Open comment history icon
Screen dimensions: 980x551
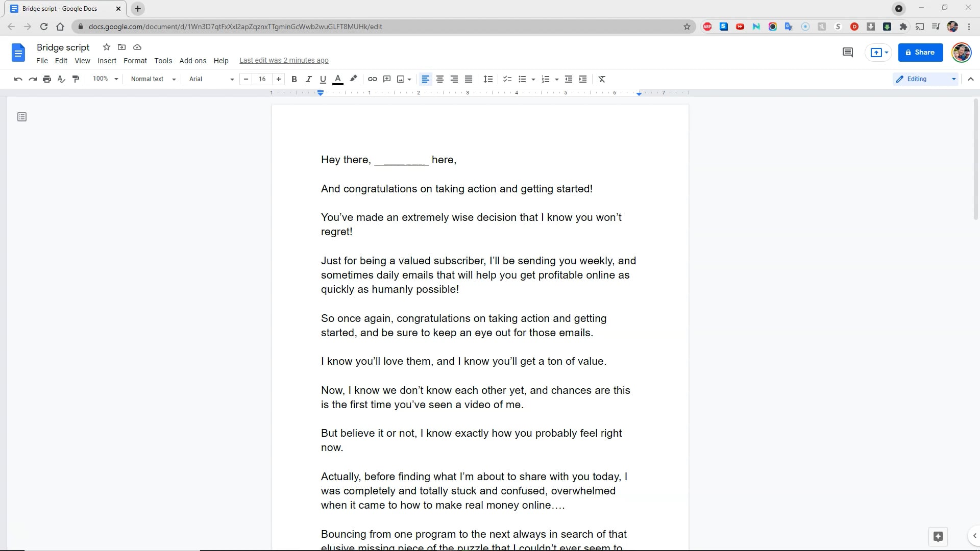[x=848, y=52]
